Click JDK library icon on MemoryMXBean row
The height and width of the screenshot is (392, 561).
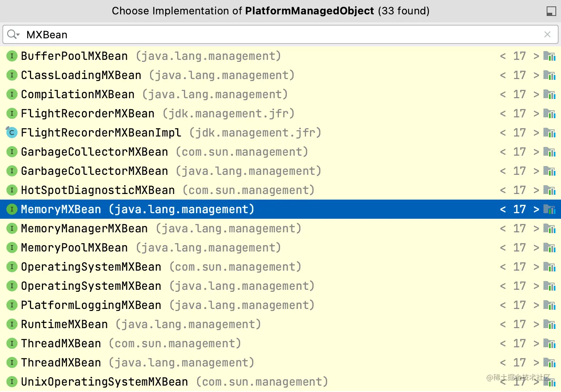tap(549, 209)
